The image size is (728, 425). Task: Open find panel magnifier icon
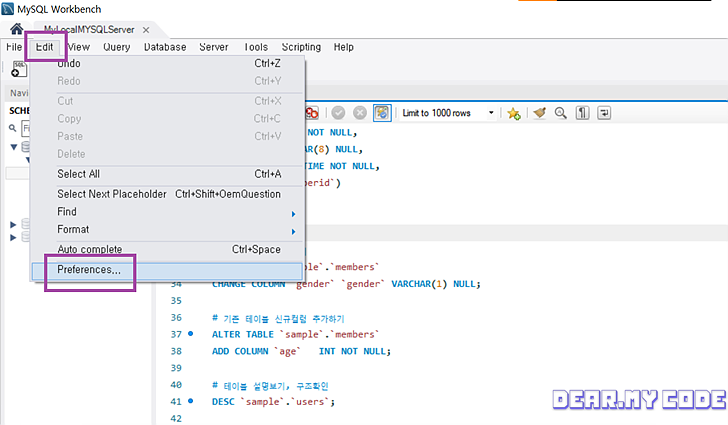[561, 113]
